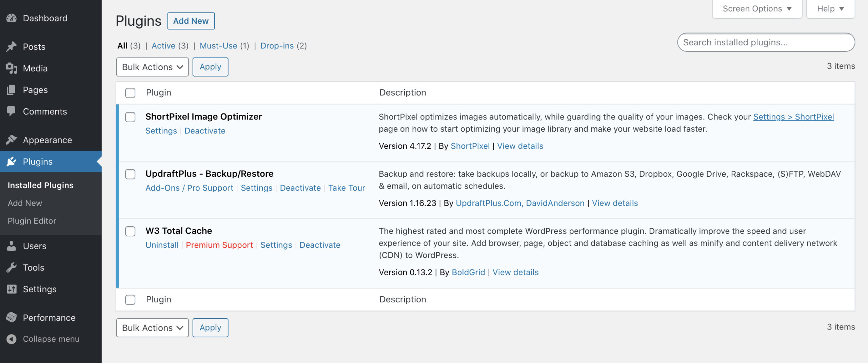Viewport: 868px width, 363px height.
Task: Expand the Screen Options panel
Action: [x=757, y=9]
